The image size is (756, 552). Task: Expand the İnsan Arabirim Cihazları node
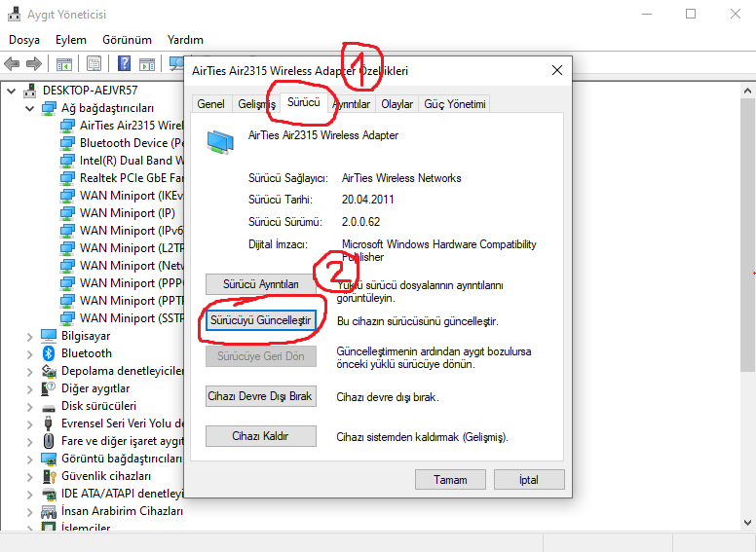pos(30,511)
